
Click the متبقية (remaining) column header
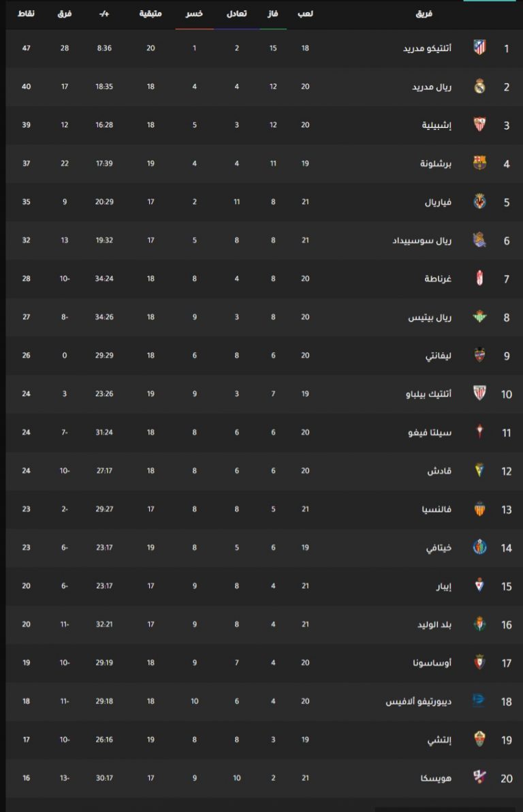150,14
